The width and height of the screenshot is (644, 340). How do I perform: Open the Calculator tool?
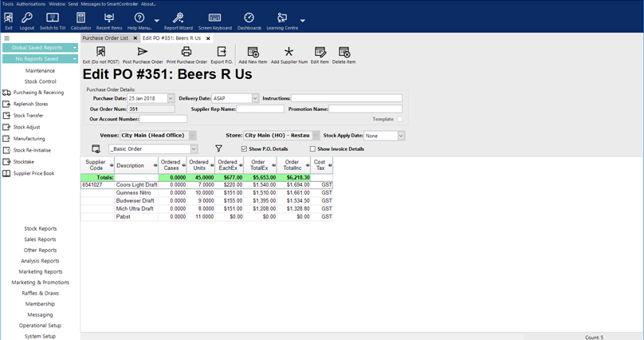tap(80, 18)
